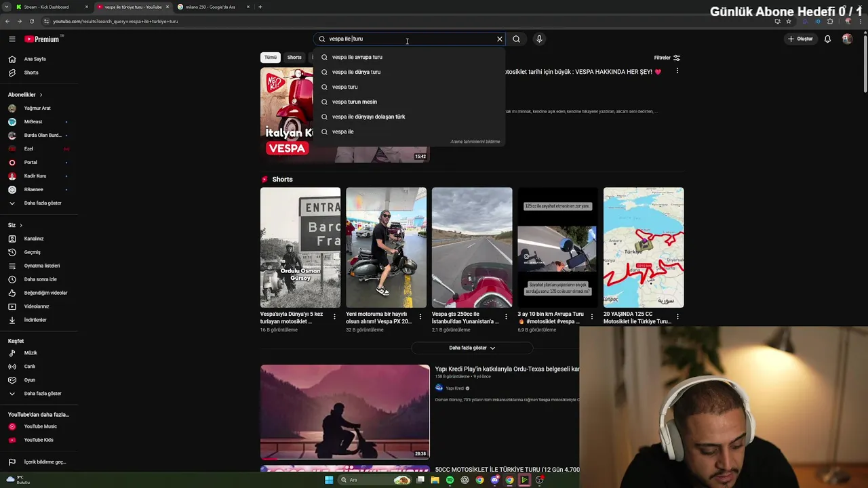Open options for '3 ay 10 bin km' short
The width and height of the screenshot is (868, 488).
[x=591, y=317]
